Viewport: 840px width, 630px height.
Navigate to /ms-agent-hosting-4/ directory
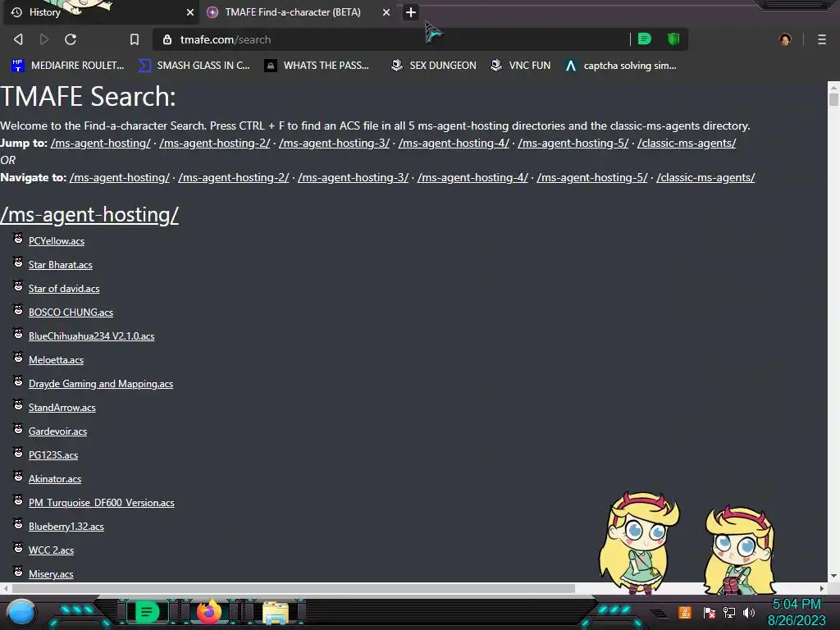point(472,177)
